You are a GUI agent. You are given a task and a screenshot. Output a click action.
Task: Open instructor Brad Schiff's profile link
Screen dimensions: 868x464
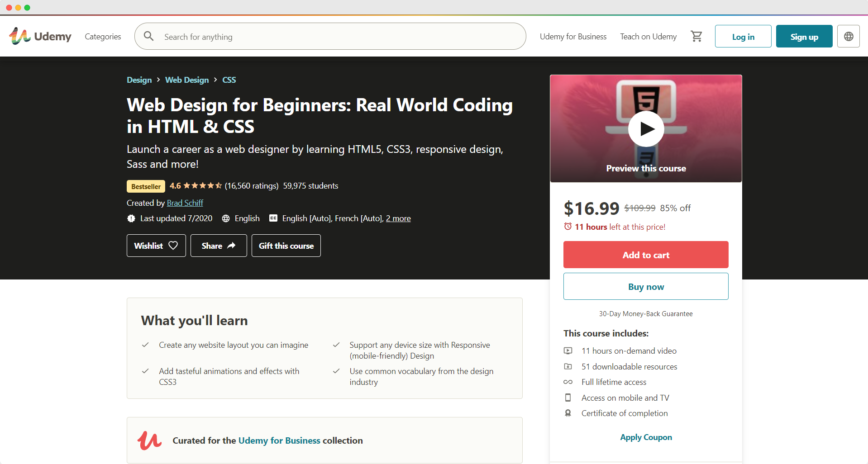(x=185, y=203)
